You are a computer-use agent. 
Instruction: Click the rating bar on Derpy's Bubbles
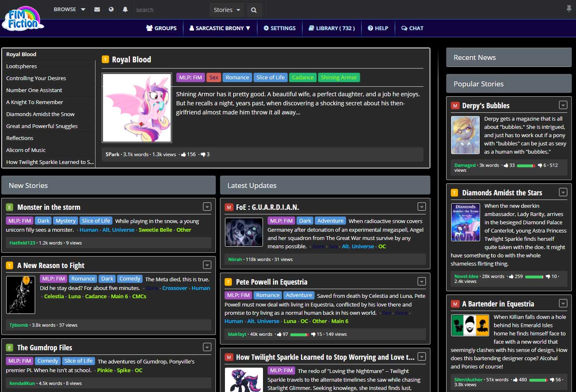526,166
